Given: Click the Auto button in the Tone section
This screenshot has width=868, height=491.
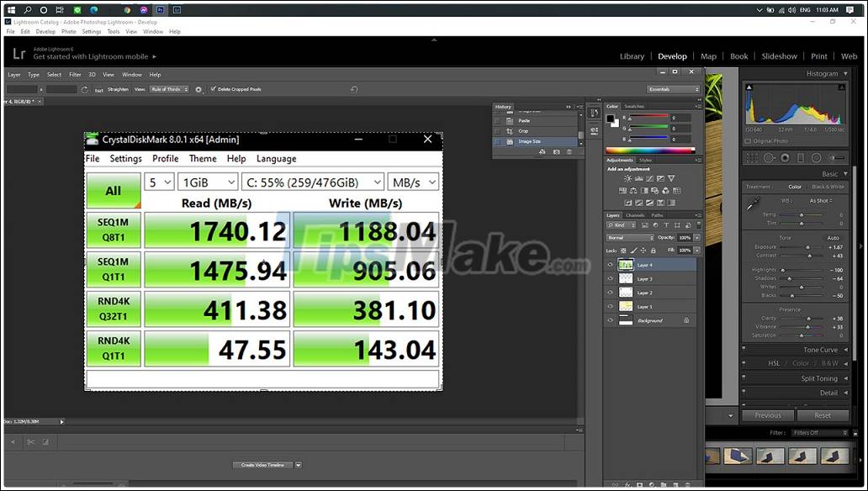Looking at the screenshot, I should point(834,238).
